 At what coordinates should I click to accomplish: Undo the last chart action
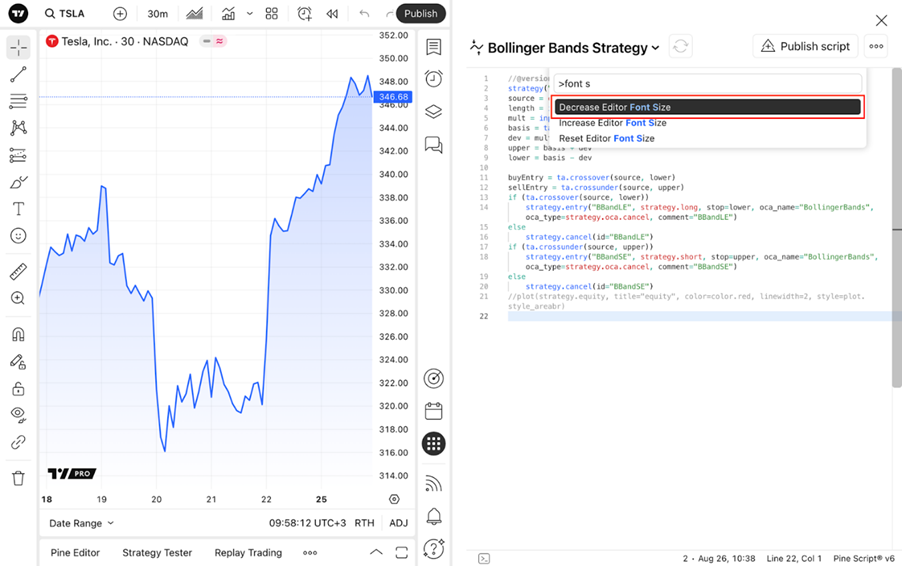pyautogui.click(x=364, y=13)
